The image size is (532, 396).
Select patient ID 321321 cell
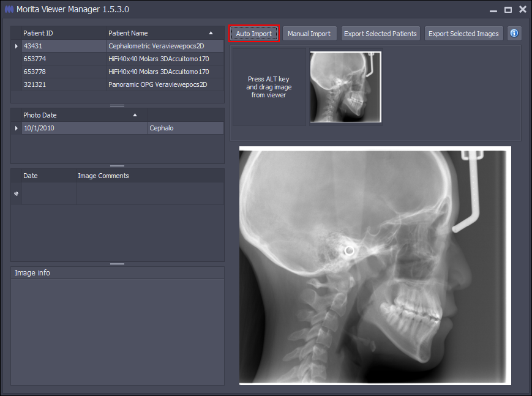coord(64,84)
